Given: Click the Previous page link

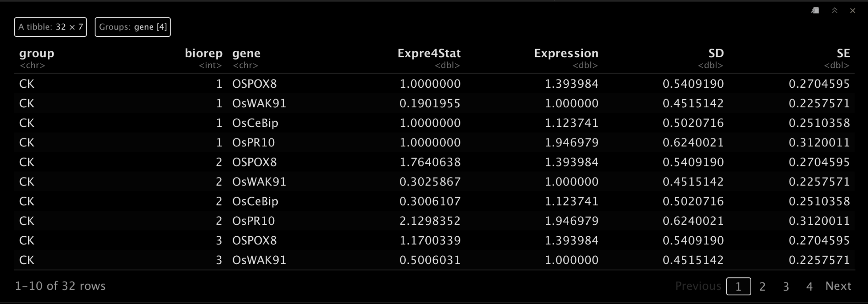Looking at the screenshot, I should pyautogui.click(x=698, y=286).
